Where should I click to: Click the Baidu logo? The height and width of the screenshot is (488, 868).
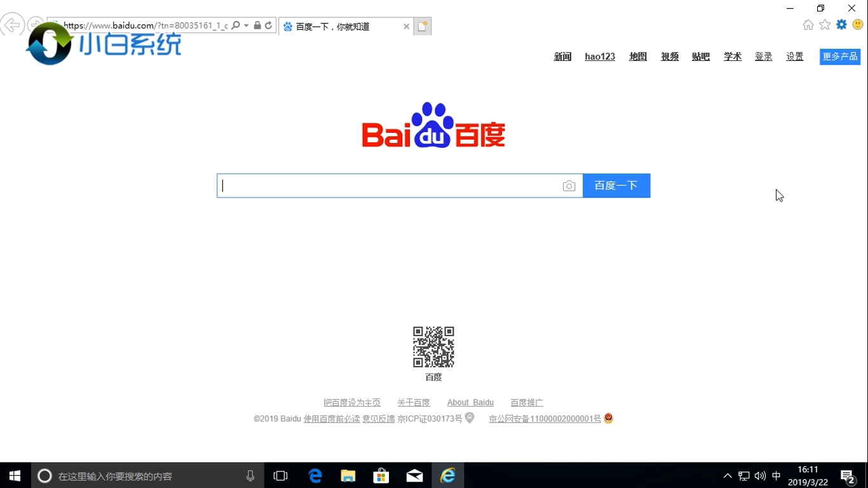[x=433, y=125]
